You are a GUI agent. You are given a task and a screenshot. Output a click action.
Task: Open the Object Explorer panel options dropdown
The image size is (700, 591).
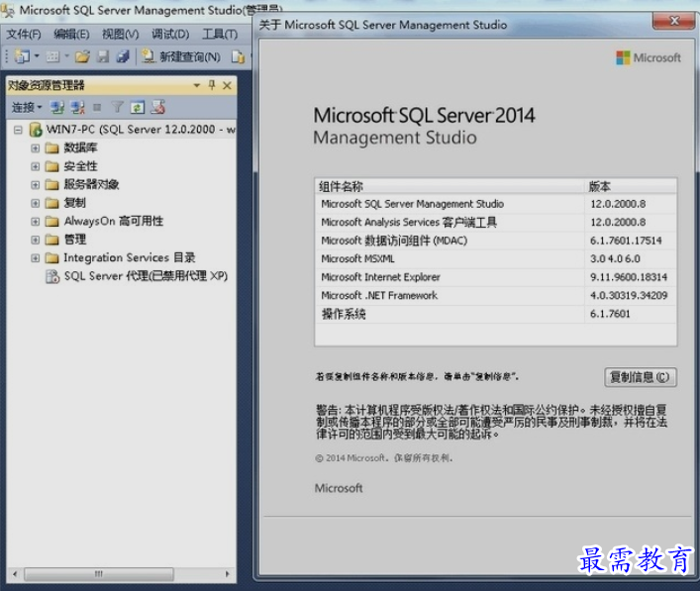[196, 85]
